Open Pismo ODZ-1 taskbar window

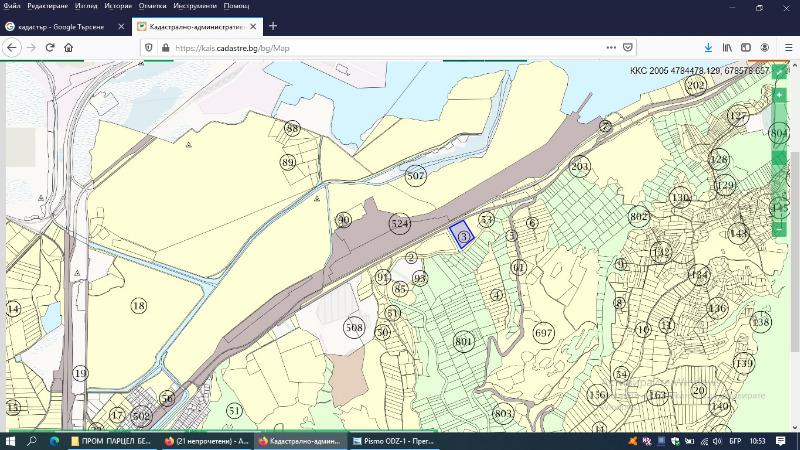pos(393,440)
